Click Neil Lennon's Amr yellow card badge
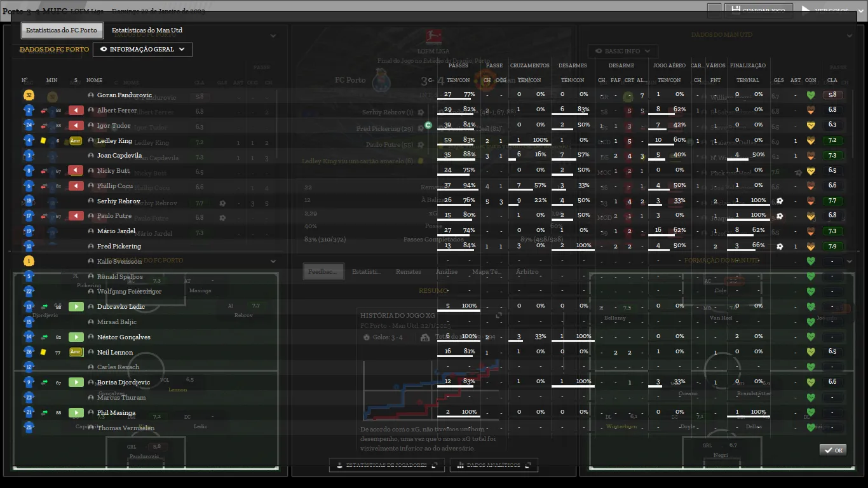868x488 pixels. click(x=76, y=352)
